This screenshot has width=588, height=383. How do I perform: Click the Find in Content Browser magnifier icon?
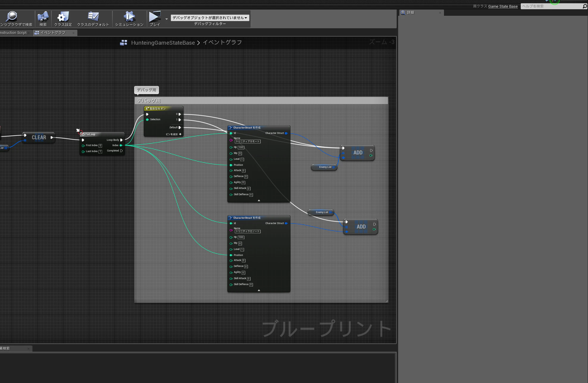point(12,16)
